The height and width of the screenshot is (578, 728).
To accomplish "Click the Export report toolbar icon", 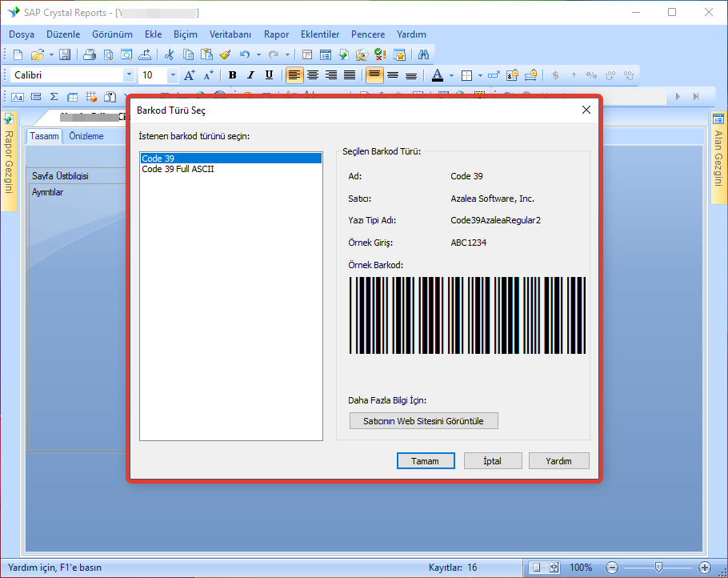I will point(145,54).
